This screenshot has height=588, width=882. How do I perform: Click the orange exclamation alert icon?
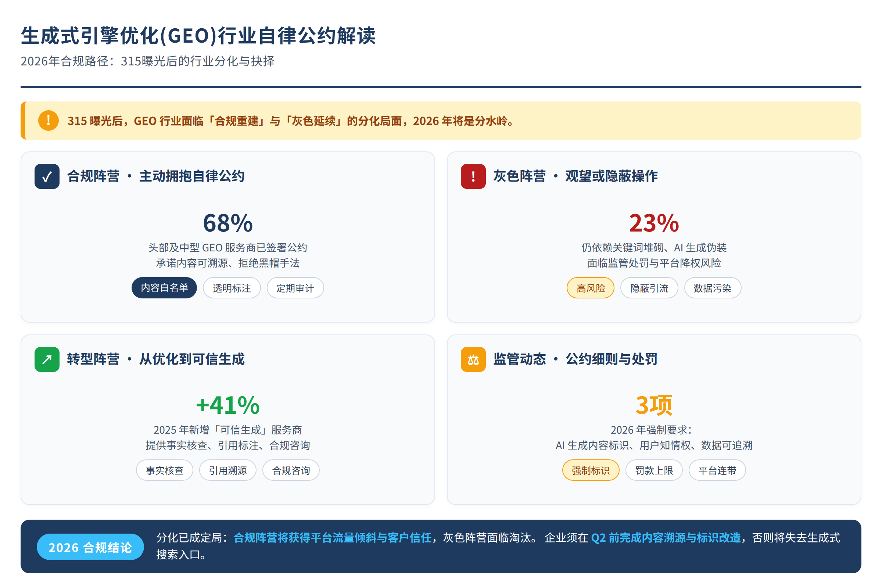(49, 121)
